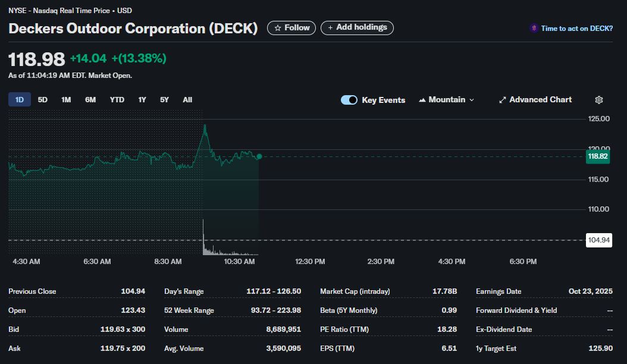The height and width of the screenshot is (364, 627).
Task: Click the Avg. Volume value 3,590,095
Action: coord(284,349)
